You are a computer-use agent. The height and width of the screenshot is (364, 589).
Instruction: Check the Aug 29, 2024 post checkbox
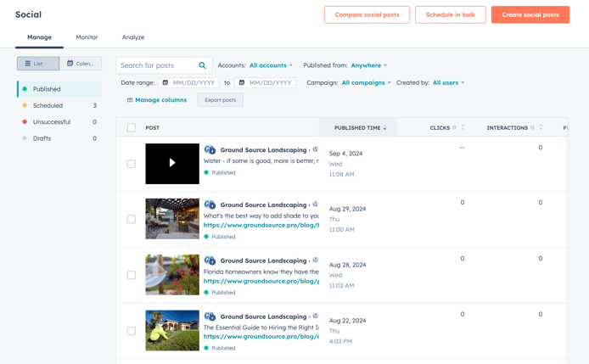coord(131,219)
